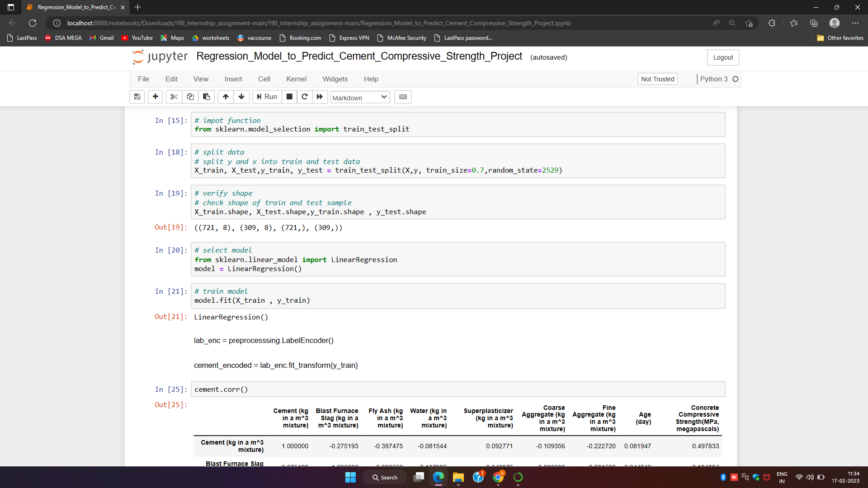Open the browser profile account menu
Viewport: 868px width, 488px height.
pos(834,23)
